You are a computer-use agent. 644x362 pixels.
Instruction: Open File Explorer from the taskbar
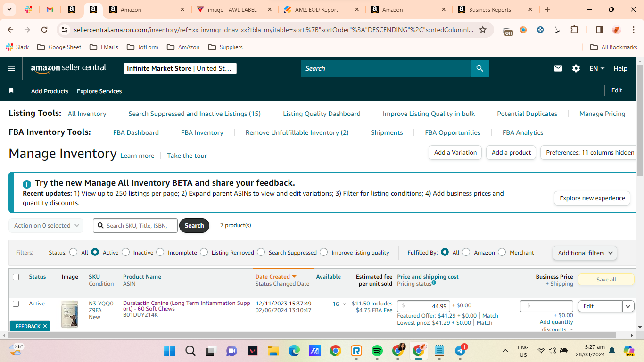273,351
